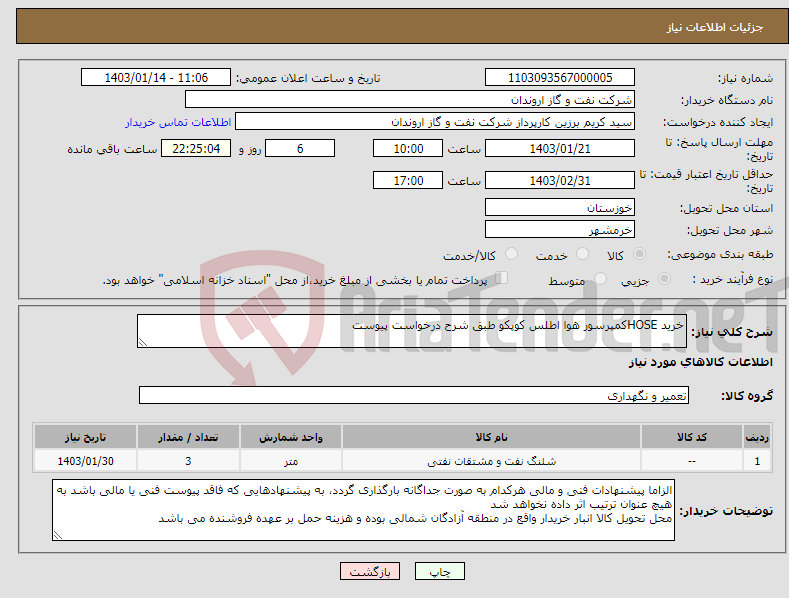This screenshot has height=598, width=789.
Task: Click the اطلاعات کالاهای مورد نیاز heading
Action: tap(700, 362)
